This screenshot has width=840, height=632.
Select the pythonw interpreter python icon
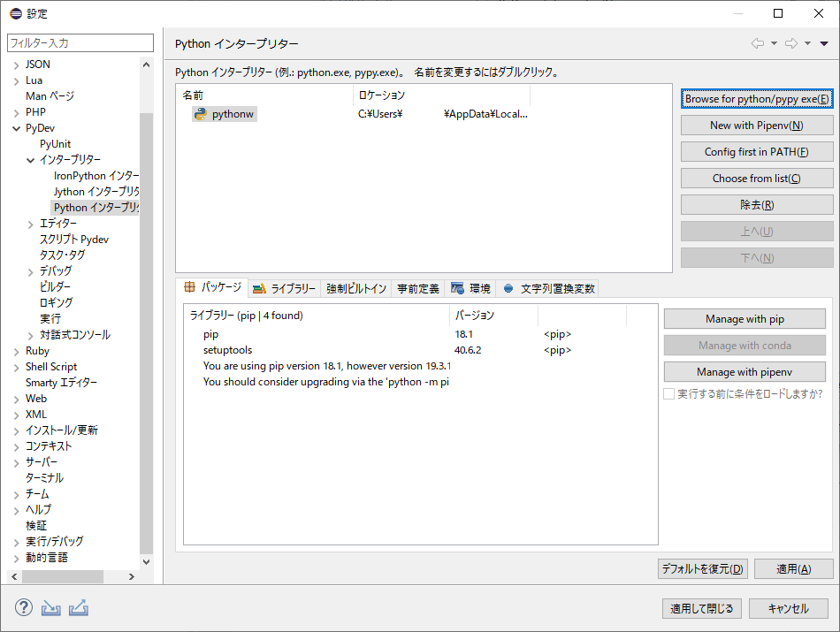point(201,114)
